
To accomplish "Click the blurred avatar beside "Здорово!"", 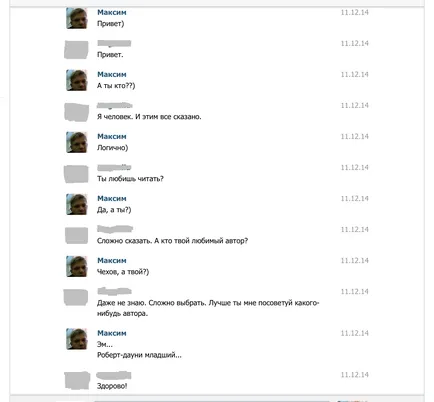I will [x=77, y=380].
